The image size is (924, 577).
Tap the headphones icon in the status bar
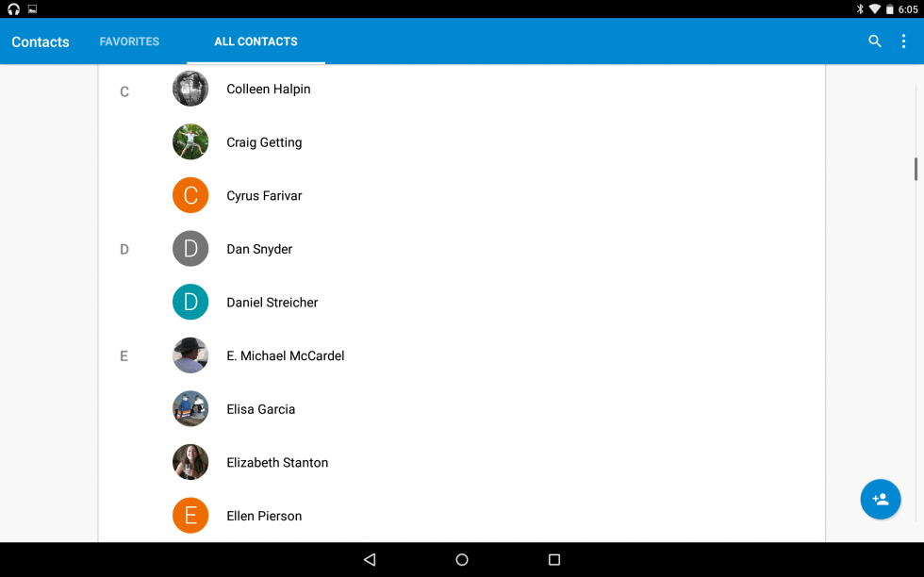[x=13, y=8]
